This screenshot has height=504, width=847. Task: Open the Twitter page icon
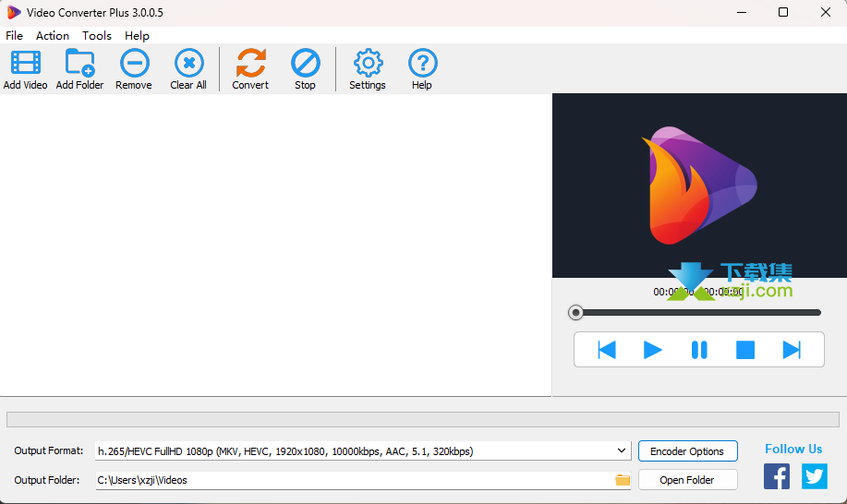point(814,476)
